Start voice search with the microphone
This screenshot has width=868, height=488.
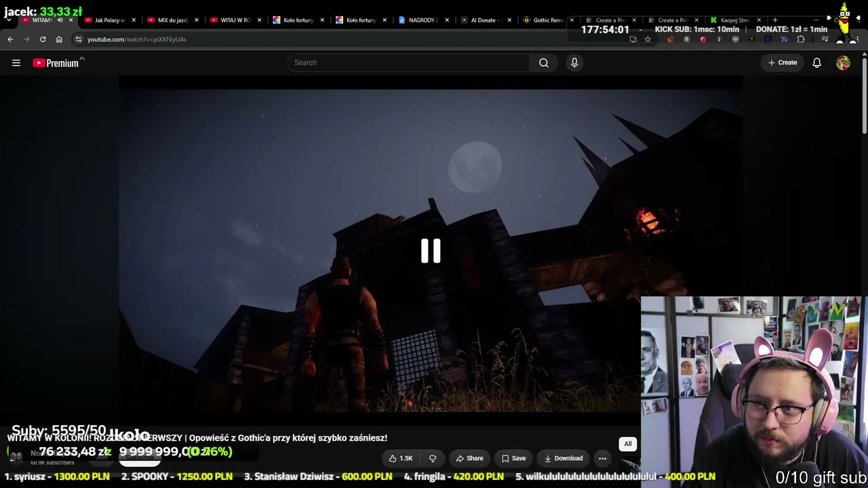574,63
